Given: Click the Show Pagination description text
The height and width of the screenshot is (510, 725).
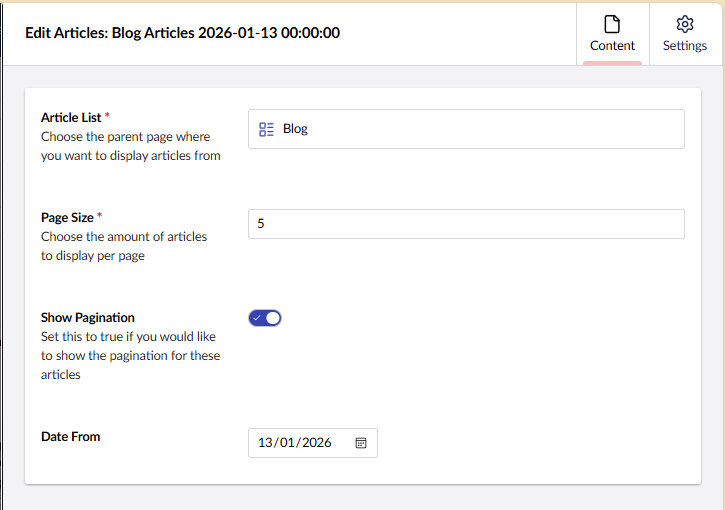Looking at the screenshot, I should tap(130, 355).
